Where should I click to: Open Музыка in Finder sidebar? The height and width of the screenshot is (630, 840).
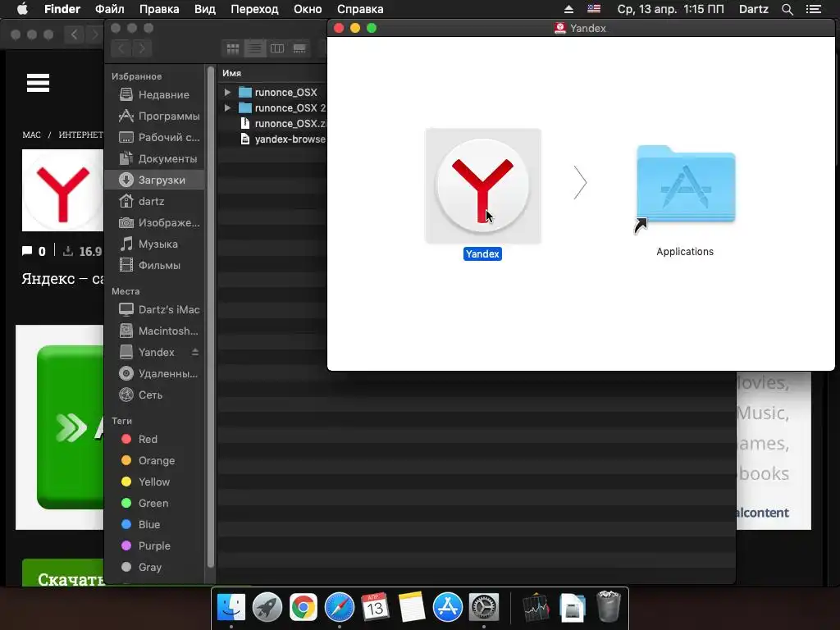point(154,244)
